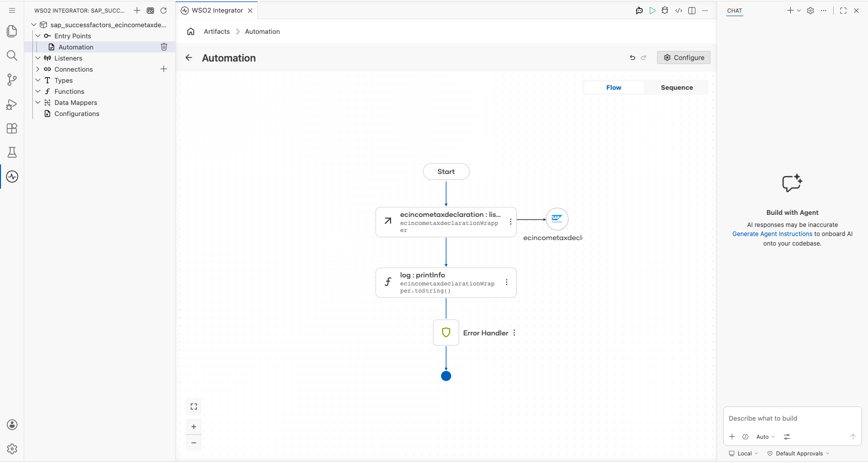Open the Source Control view
868x463 pixels.
tap(12, 80)
